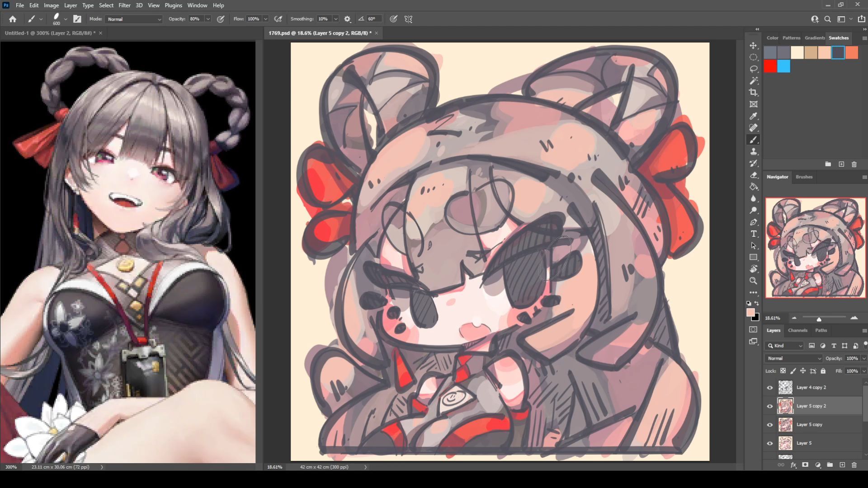Open the layer filter Kind dropdown

tap(784, 346)
